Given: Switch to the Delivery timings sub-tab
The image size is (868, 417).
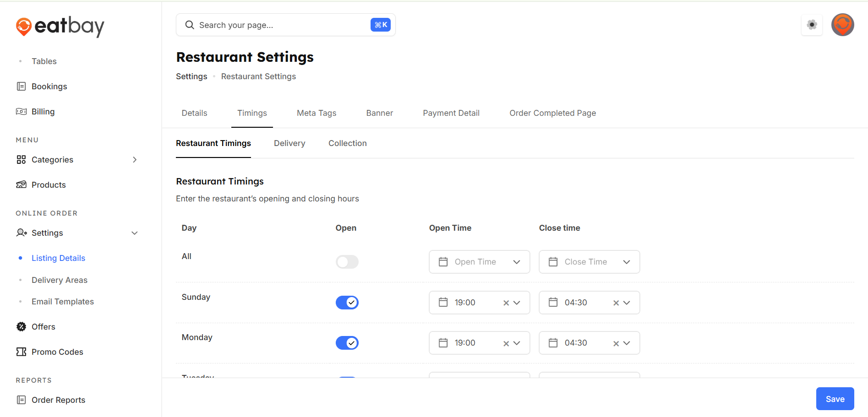Looking at the screenshot, I should pyautogui.click(x=289, y=143).
